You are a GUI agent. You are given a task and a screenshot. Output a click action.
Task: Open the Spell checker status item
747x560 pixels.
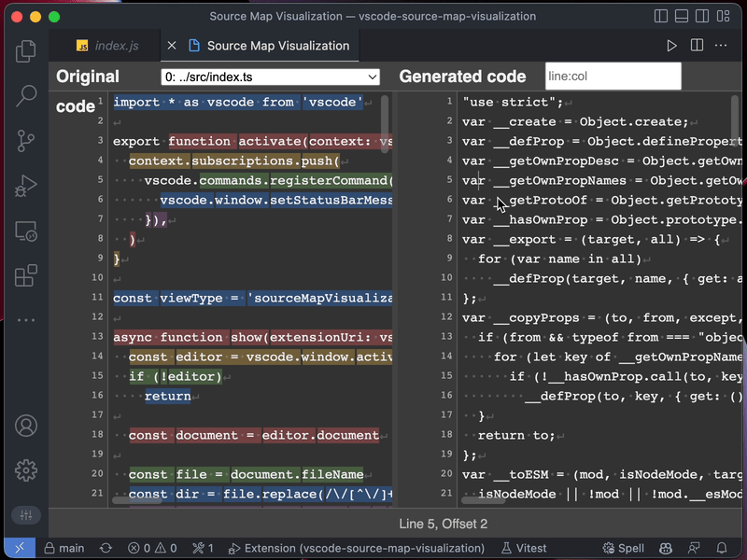point(623,548)
